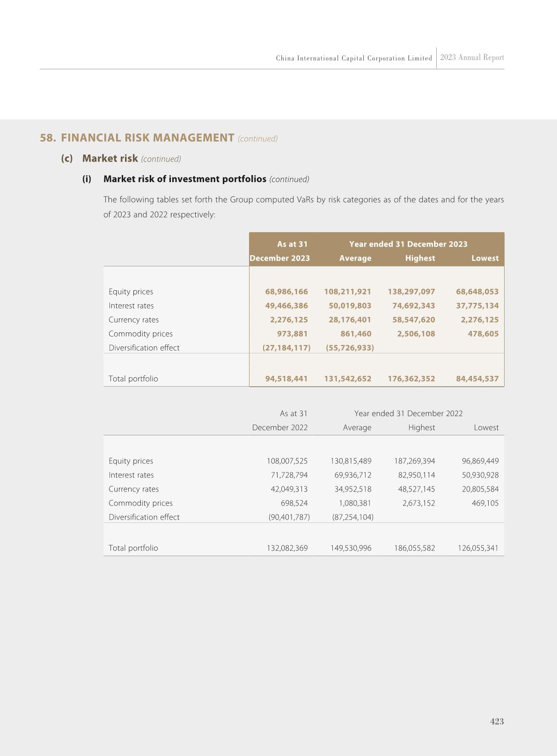Click the '2023 Annual Report' header text
Viewport: 557px width, 756px height.
(472, 58)
